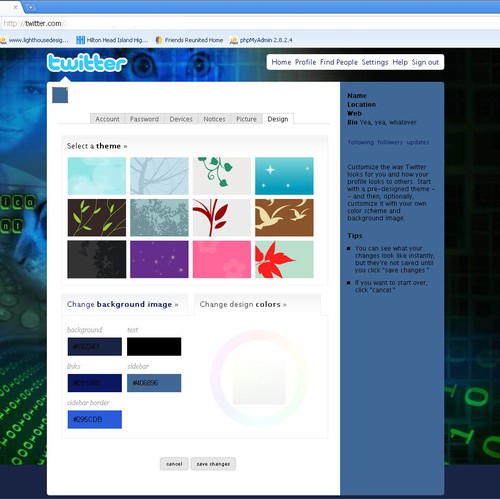Select the pale blue tree branches theme

coord(159,176)
